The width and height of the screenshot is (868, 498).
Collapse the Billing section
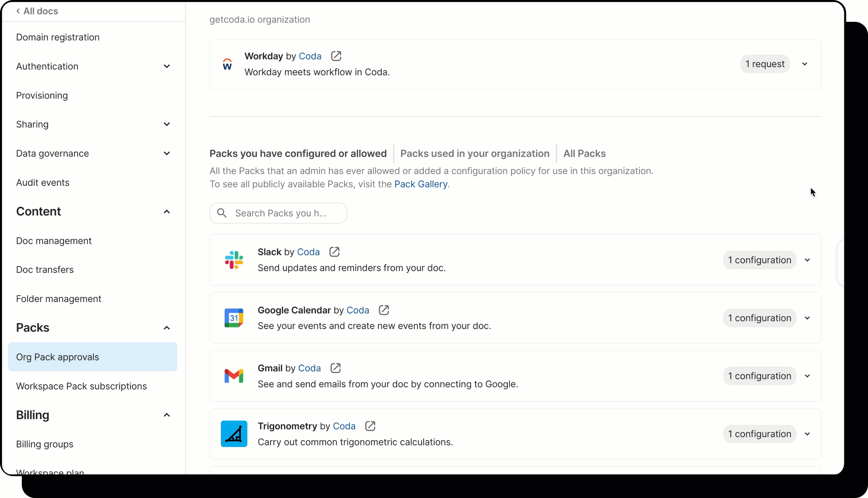tap(167, 415)
